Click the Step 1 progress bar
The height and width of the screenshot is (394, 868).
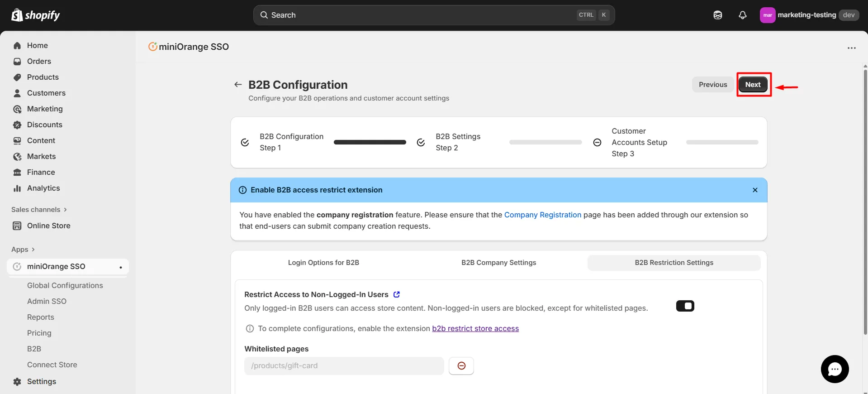[370, 142]
